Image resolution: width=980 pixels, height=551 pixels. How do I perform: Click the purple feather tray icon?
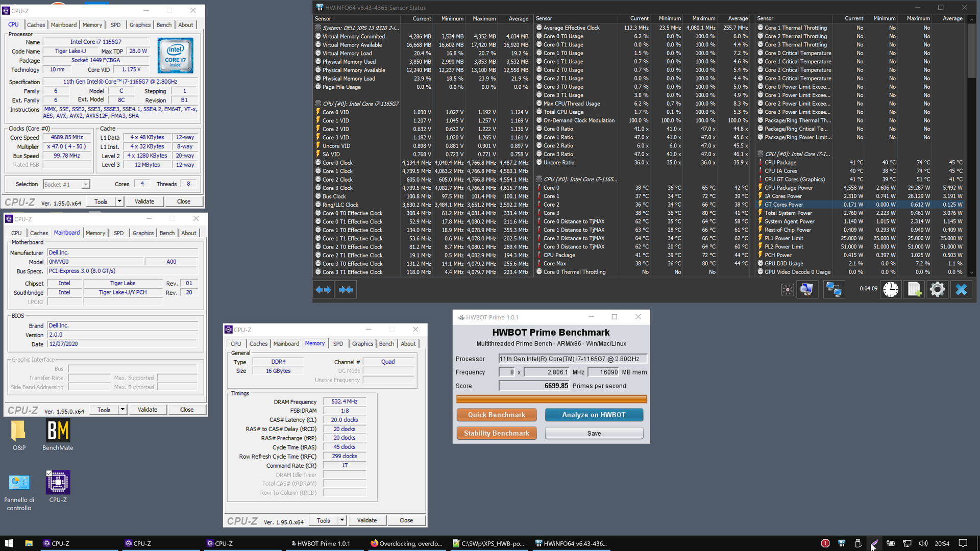[874, 543]
